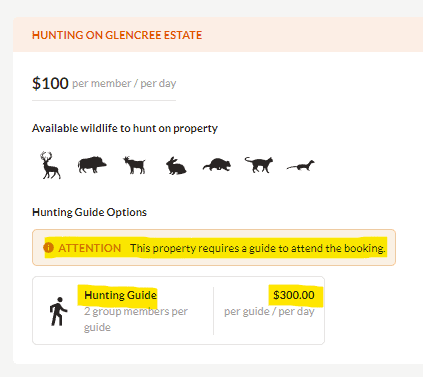Click the feral cat wildlife icon

pyautogui.click(x=259, y=164)
